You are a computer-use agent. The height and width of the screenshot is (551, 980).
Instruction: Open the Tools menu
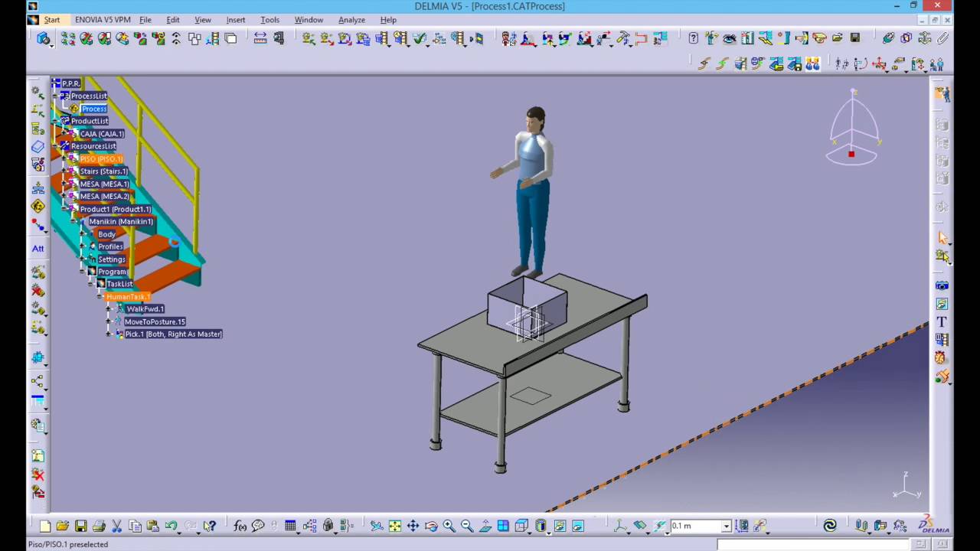[x=269, y=20]
